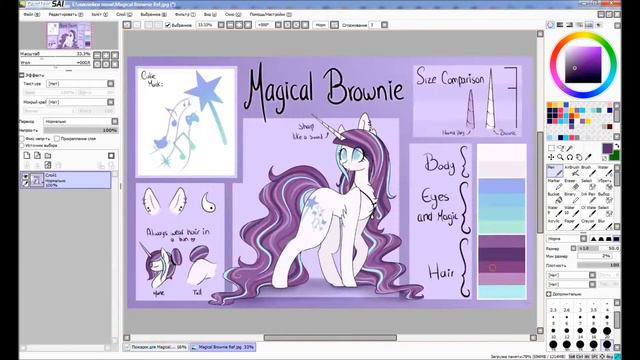This screenshot has width=640, height=360.
Task: Switch to the first document tab
Action: 156,347
